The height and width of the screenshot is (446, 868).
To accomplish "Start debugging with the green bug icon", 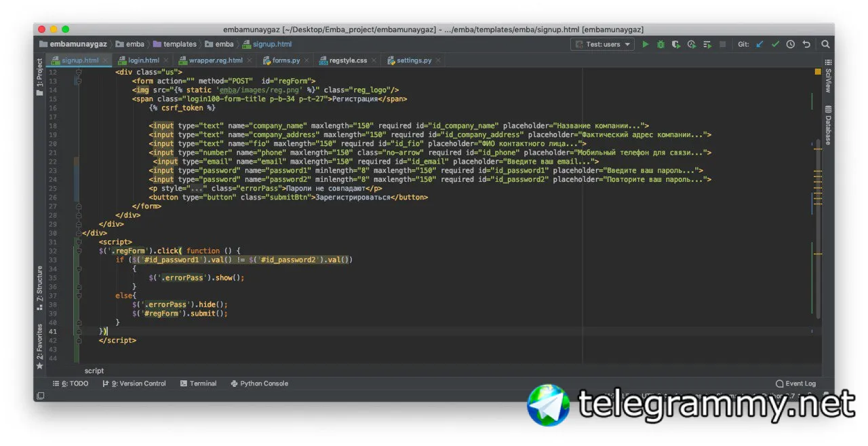I will pos(660,44).
